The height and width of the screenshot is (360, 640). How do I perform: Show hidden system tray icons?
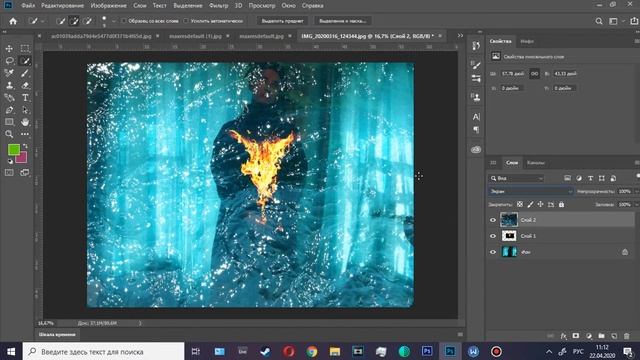tap(549, 351)
